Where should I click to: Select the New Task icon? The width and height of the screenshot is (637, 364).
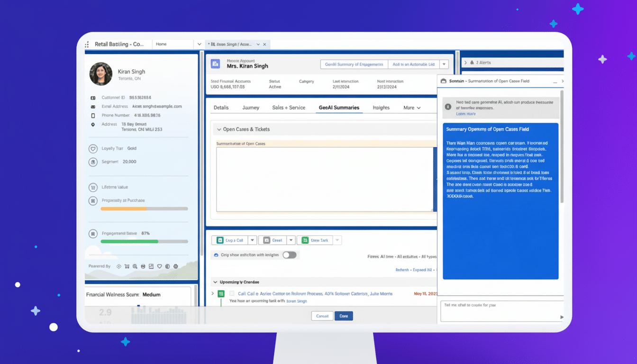305,240
